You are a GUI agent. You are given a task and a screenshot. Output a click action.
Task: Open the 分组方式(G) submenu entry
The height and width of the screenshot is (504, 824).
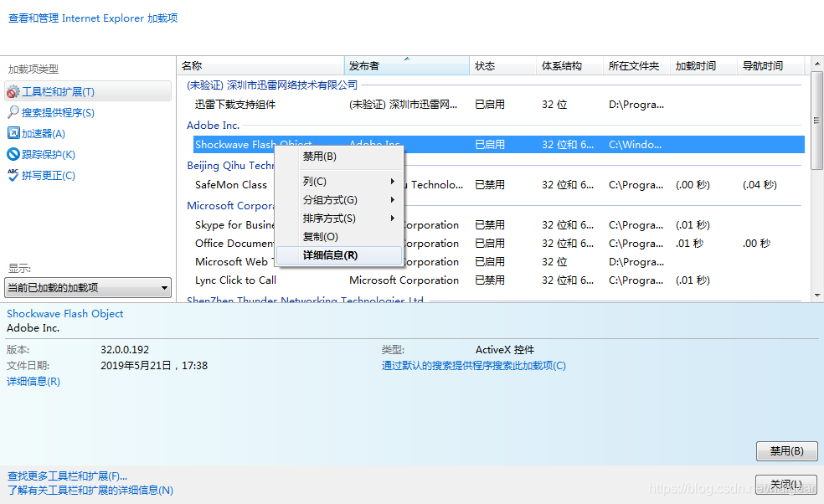(x=339, y=200)
